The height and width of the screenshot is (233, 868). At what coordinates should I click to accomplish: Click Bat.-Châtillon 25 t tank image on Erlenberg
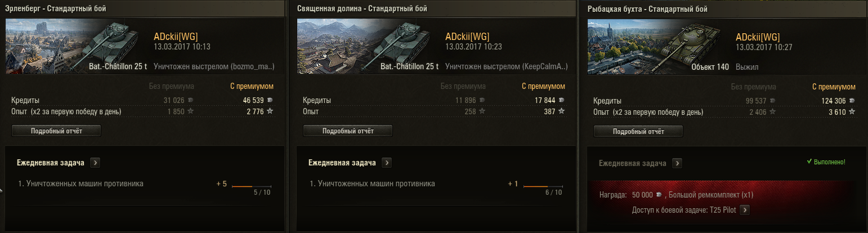tap(110, 47)
